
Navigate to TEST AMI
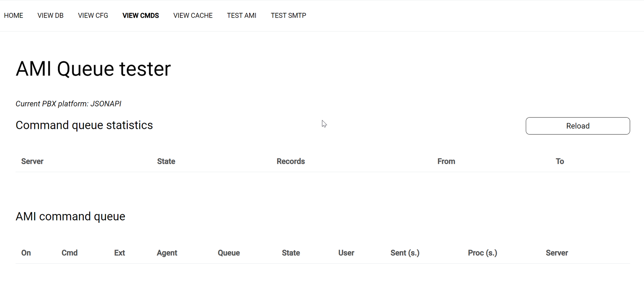point(241,15)
